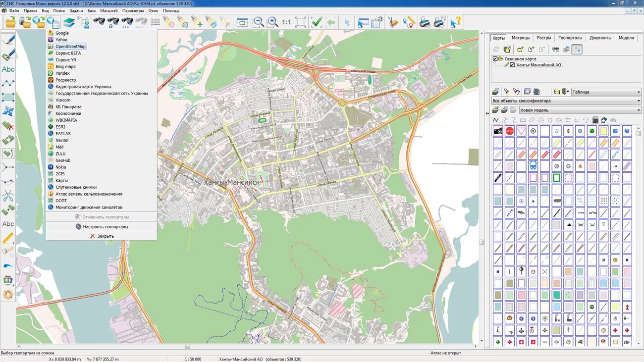Screen dimensions: 644x362
Task: Select Google from geoportal list
Action: pos(62,33)
